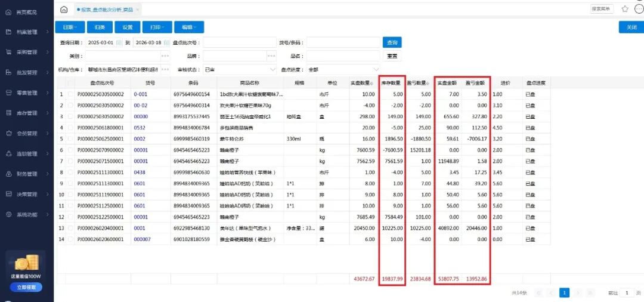The image size is (644, 302).
Task: Sort by the 实盘数量 column header
Action: click(x=363, y=83)
